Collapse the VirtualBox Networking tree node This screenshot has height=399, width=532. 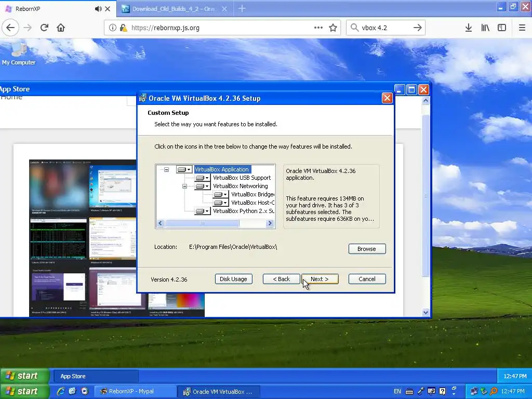tap(184, 186)
